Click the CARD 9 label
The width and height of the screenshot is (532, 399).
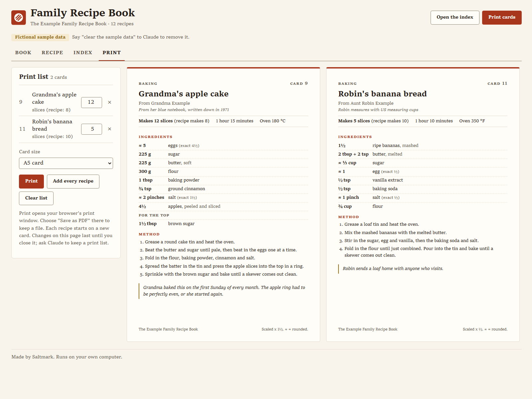coord(299,83)
